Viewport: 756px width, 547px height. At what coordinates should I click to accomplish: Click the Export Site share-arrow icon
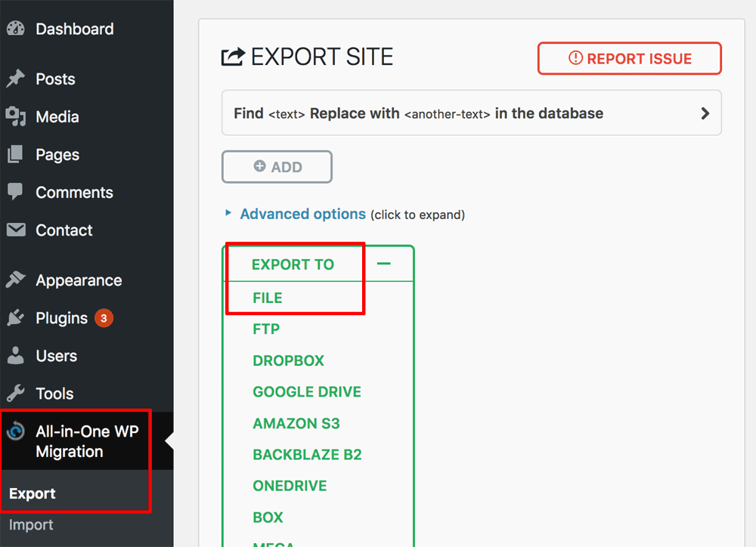click(x=233, y=57)
